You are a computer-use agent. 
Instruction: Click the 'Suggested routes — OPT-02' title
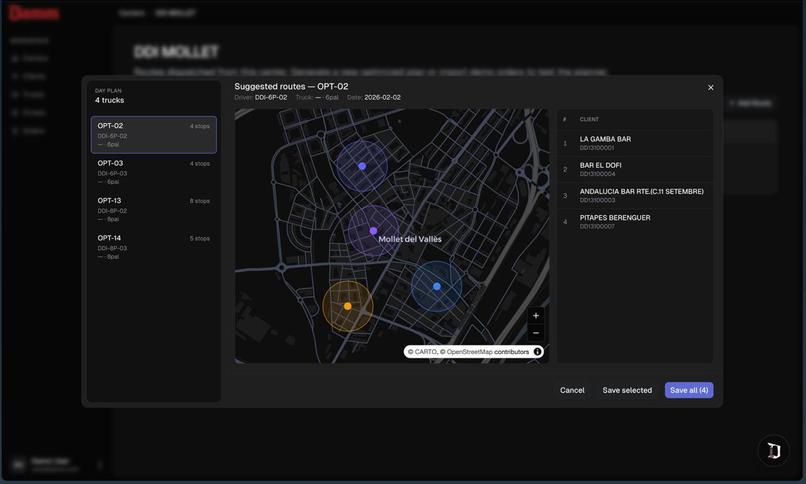291,87
